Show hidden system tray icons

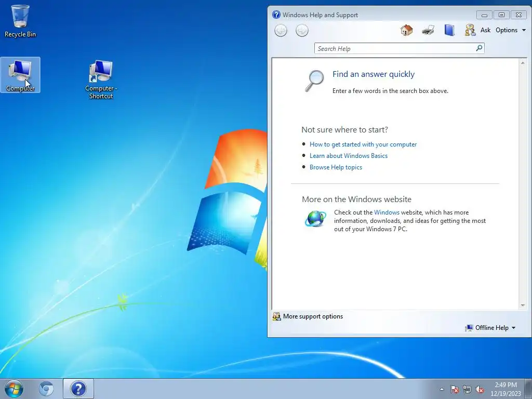point(442,389)
